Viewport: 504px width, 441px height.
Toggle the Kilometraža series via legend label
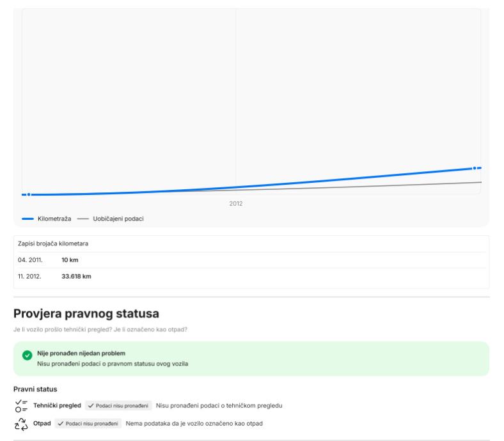click(x=54, y=219)
